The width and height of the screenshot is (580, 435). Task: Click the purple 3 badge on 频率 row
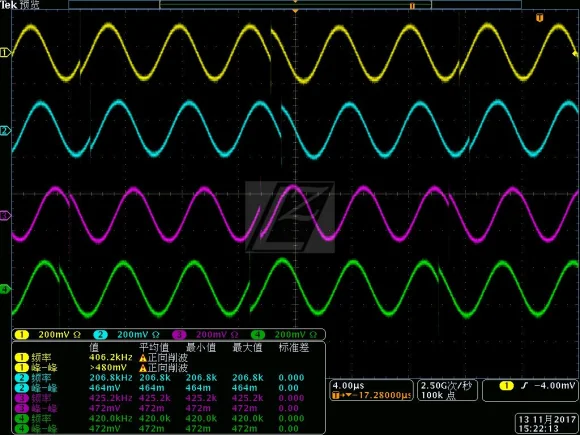21,398
